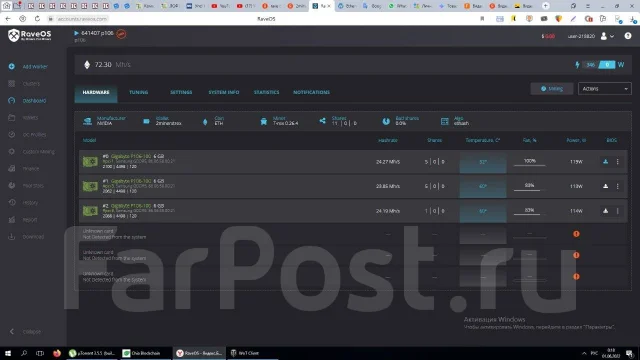Open the three-dot menu for GPU #1
The image size is (640, 360).
click(618, 186)
